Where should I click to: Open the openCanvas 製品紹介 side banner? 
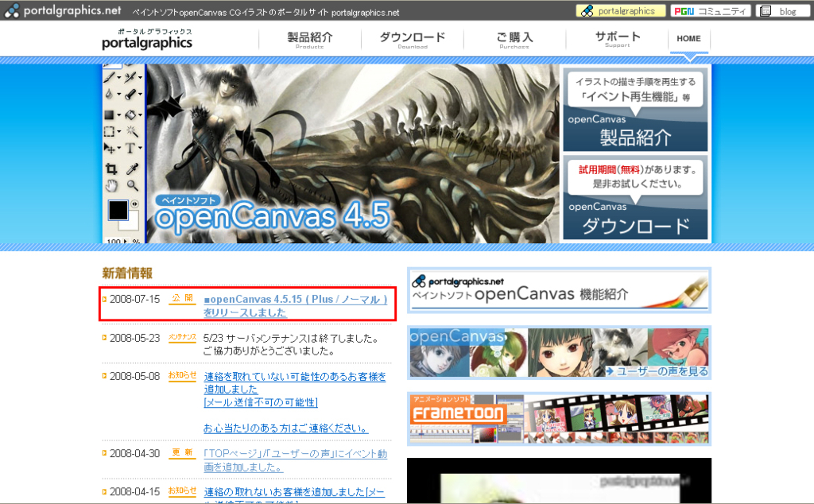click(x=635, y=110)
